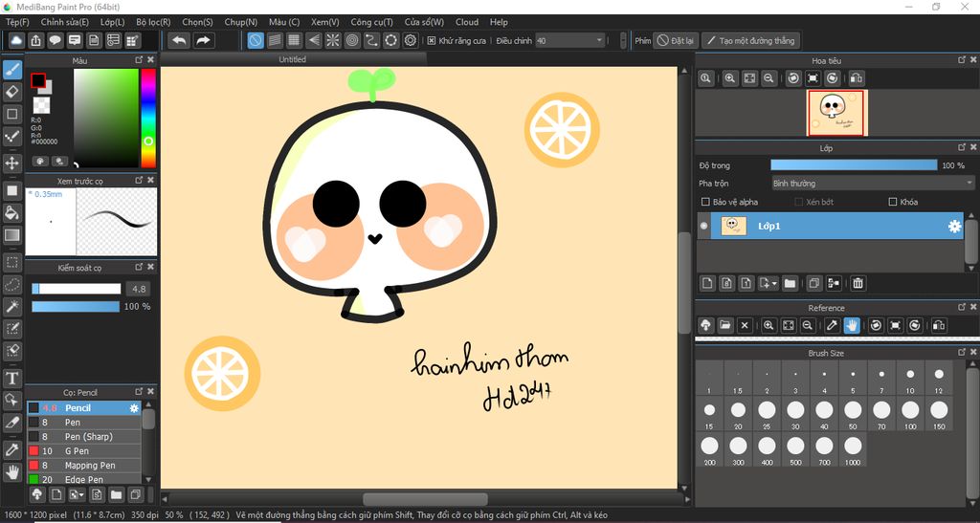Close the Lớp layer panel
The image size is (980, 523).
point(973,147)
